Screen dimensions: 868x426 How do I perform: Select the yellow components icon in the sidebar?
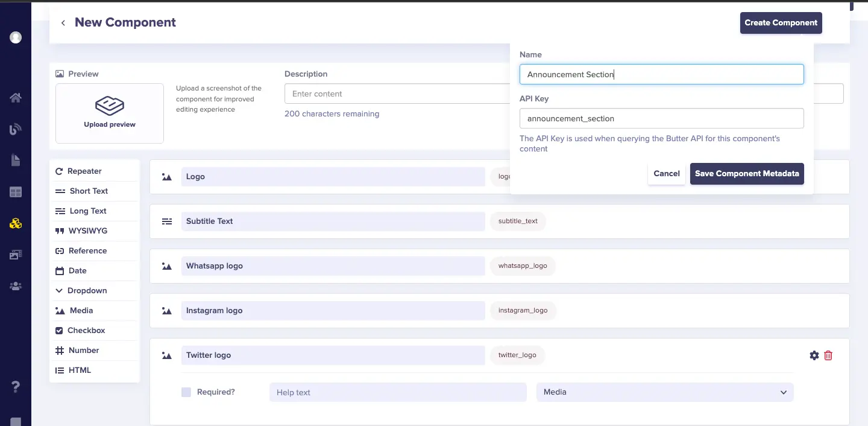(x=16, y=224)
